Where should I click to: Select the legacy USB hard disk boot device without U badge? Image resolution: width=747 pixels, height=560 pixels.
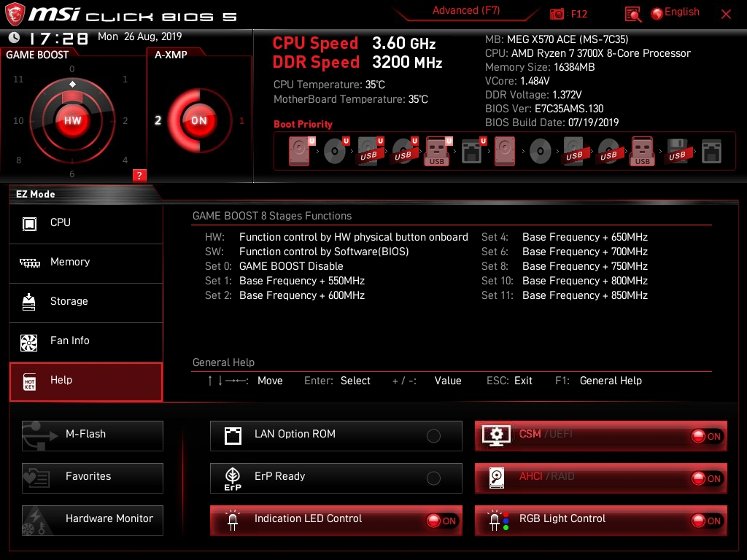click(575, 152)
